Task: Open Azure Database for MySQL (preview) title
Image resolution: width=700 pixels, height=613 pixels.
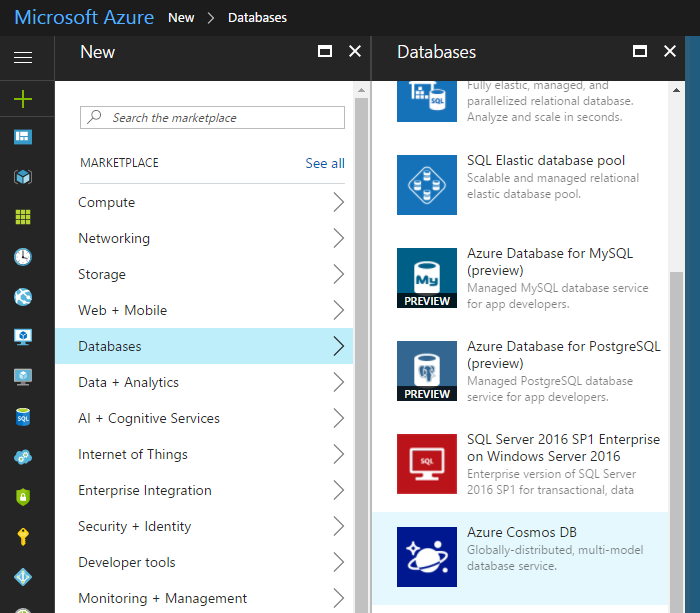Action: 550,262
